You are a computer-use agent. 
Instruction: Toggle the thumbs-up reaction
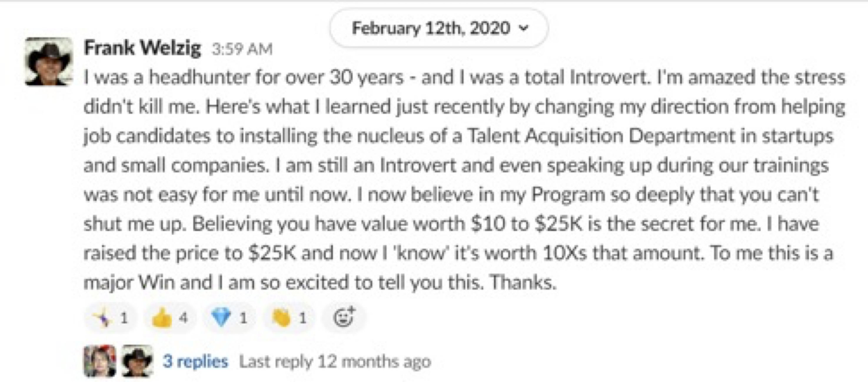(169, 317)
